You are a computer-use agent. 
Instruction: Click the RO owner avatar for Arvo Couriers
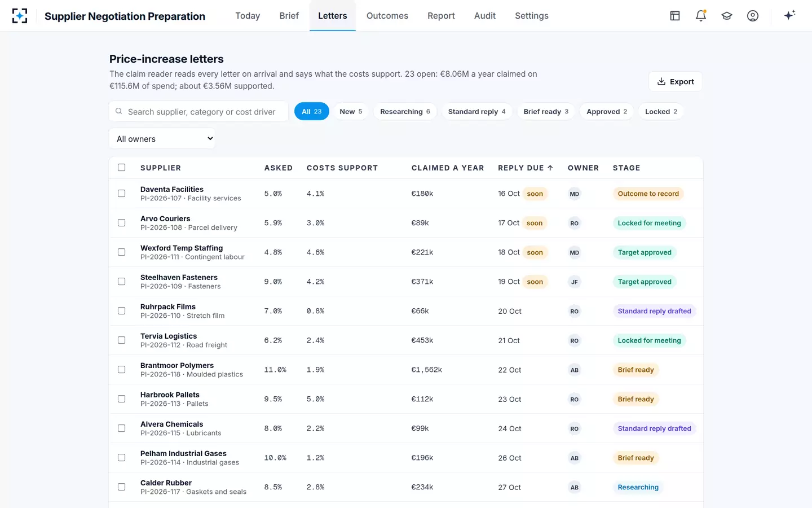click(574, 223)
